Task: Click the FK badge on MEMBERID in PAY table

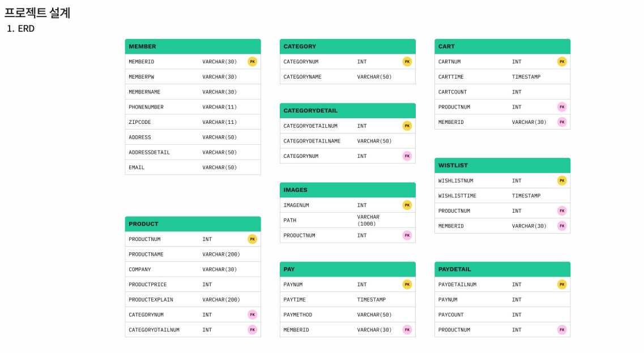Action: pos(407,330)
